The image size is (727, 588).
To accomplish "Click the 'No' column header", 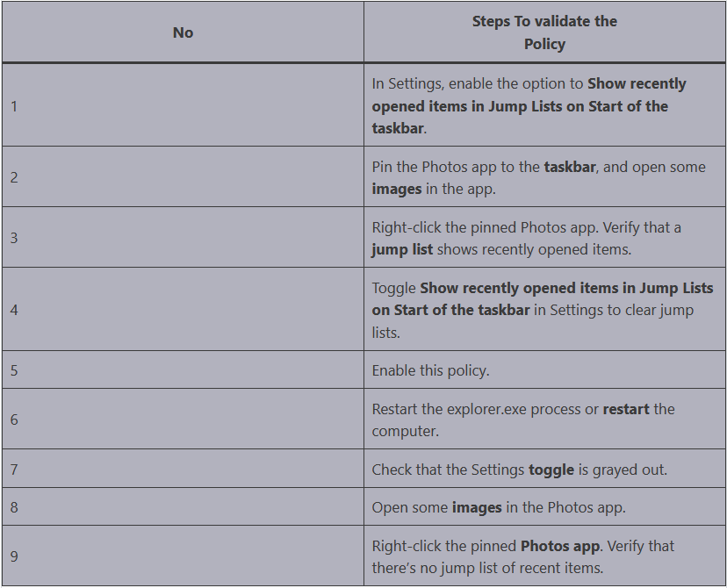I will point(183,32).
